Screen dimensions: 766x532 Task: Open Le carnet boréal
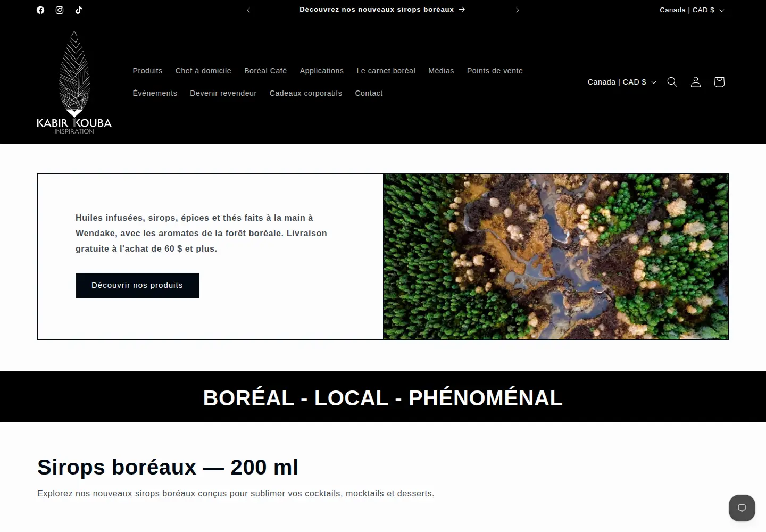(x=386, y=71)
